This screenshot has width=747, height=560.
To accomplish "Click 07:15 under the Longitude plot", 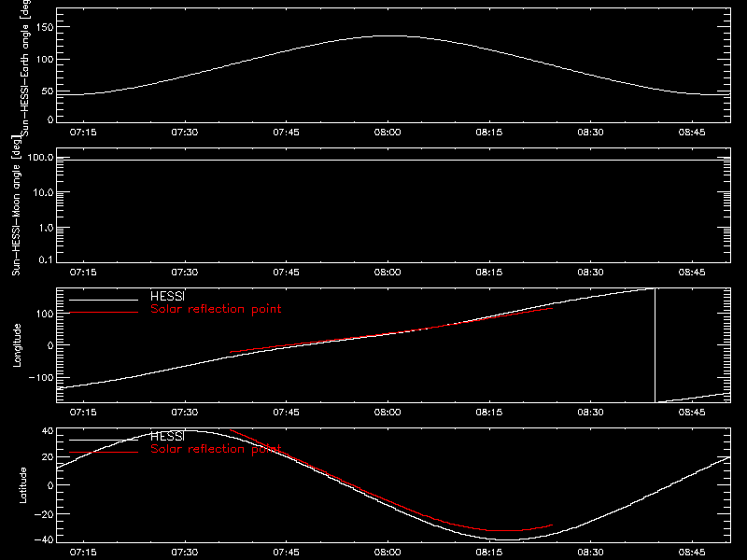I will click(x=83, y=413).
